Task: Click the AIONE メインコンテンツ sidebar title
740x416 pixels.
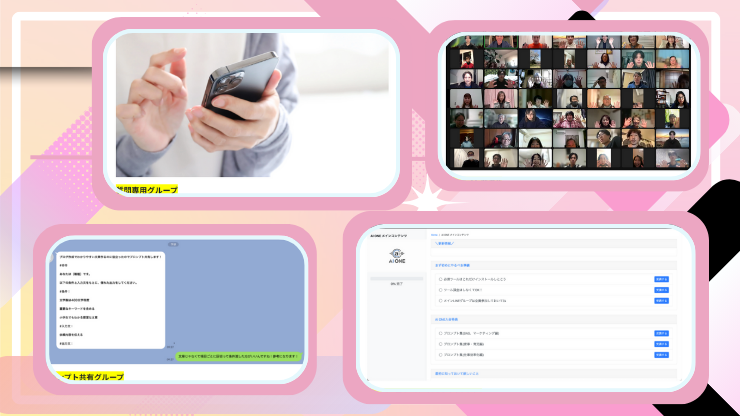Action: coord(391,235)
